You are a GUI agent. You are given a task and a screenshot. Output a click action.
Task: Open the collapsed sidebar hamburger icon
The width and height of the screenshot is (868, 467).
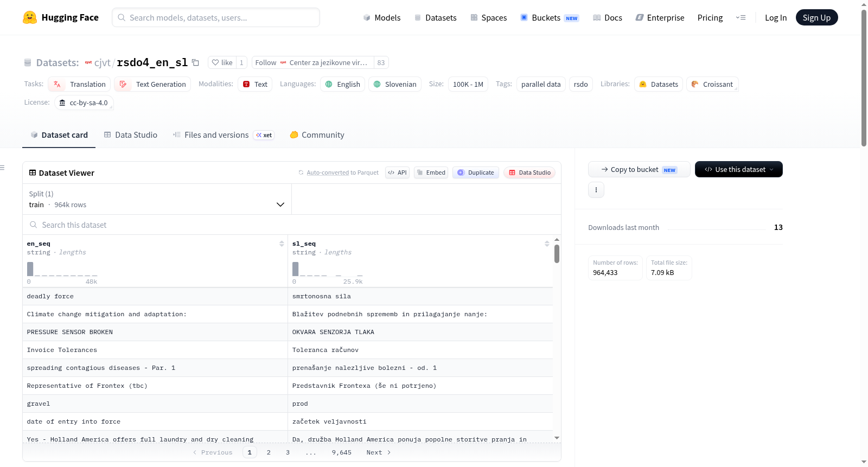(2, 168)
